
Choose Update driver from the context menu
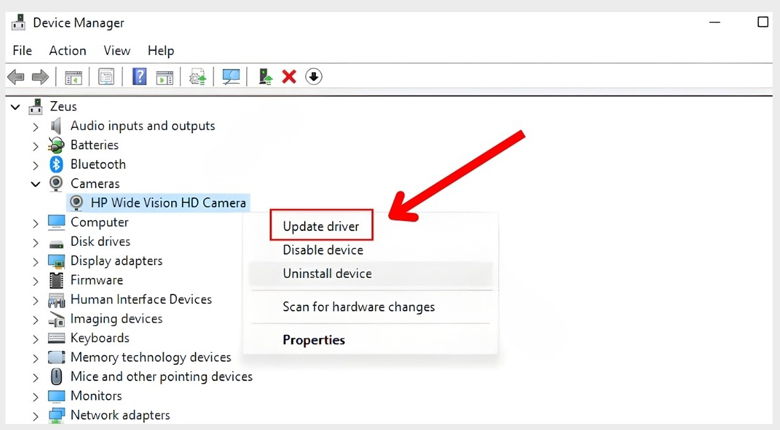(x=321, y=226)
